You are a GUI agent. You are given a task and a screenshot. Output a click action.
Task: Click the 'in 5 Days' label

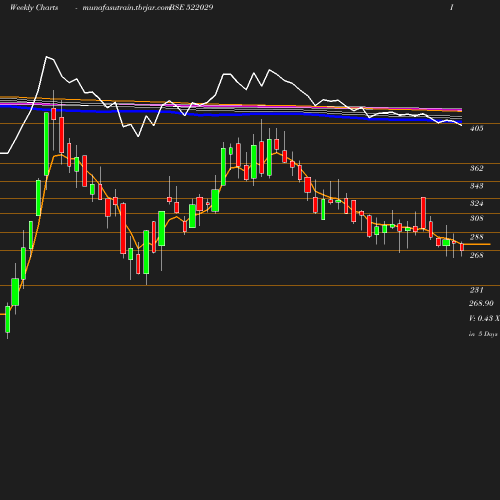click(x=483, y=334)
